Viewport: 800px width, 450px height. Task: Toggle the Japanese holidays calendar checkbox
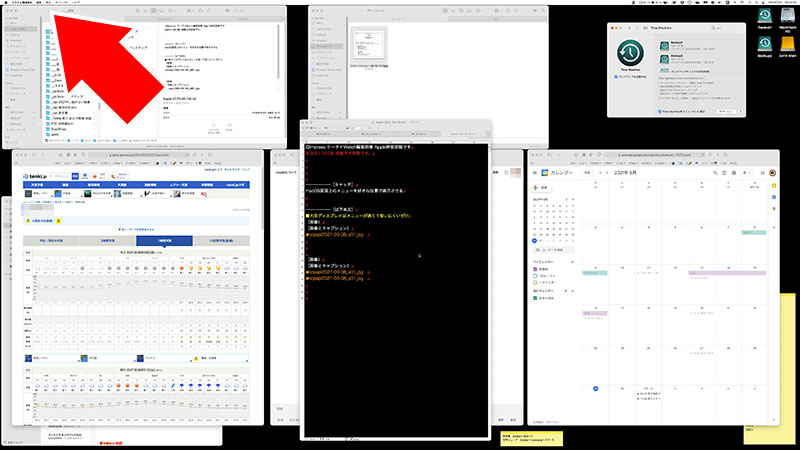point(535,298)
